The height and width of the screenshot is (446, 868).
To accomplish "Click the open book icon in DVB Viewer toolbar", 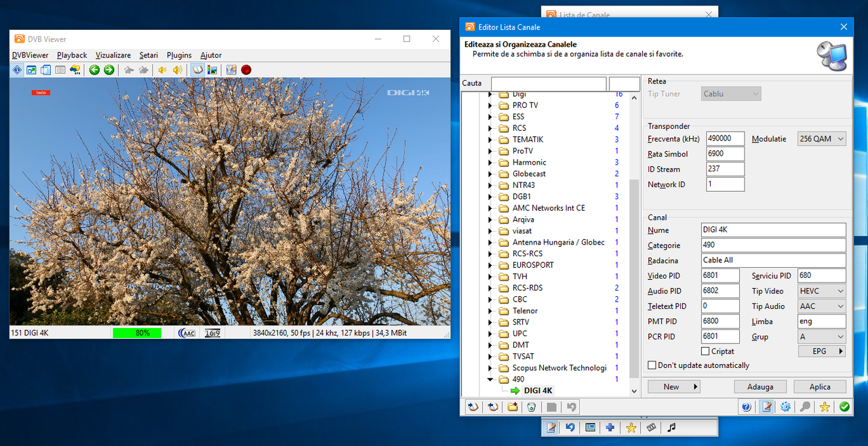I will [x=197, y=70].
